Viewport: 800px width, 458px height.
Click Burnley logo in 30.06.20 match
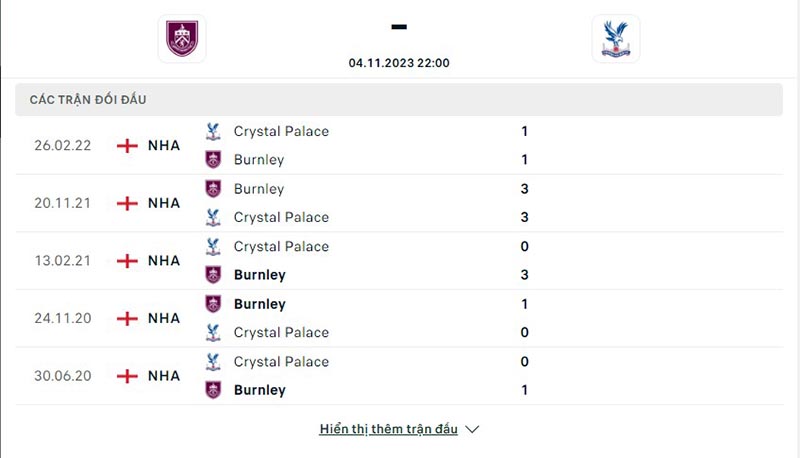(x=212, y=390)
